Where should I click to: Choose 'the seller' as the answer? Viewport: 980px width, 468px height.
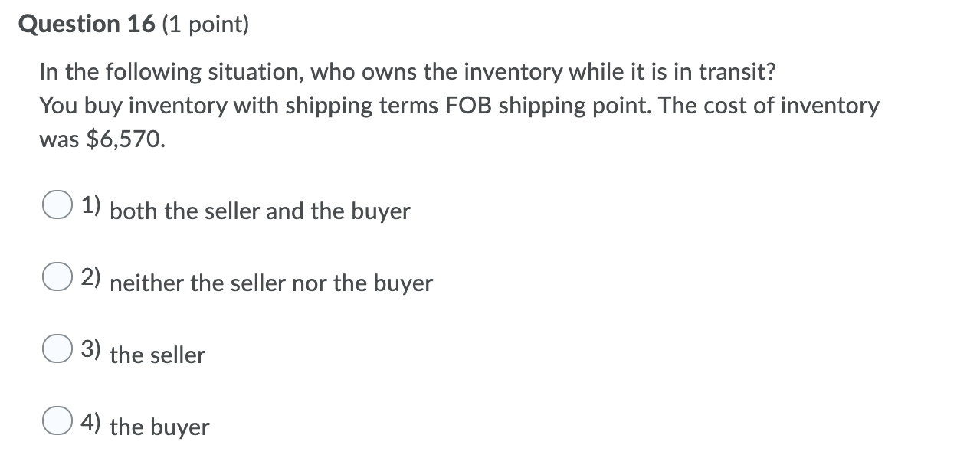click(158, 355)
